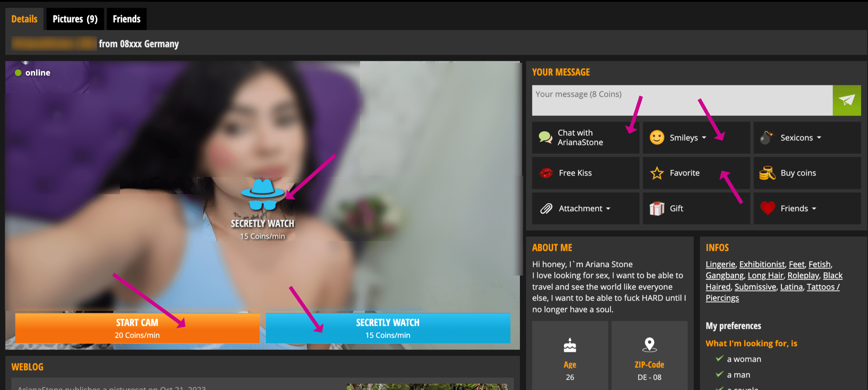Open the Submissive tag link
Screen dimensions: 868x390
(x=755, y=287)
